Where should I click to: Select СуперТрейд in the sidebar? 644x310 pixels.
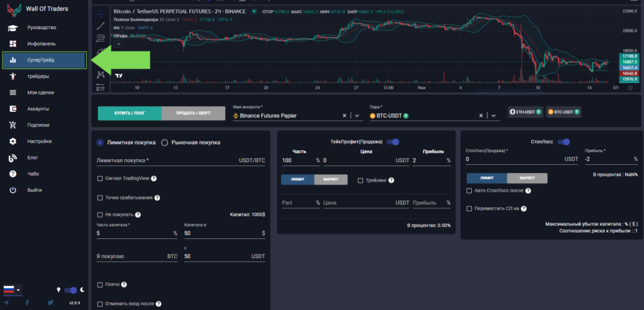point(45,60)
